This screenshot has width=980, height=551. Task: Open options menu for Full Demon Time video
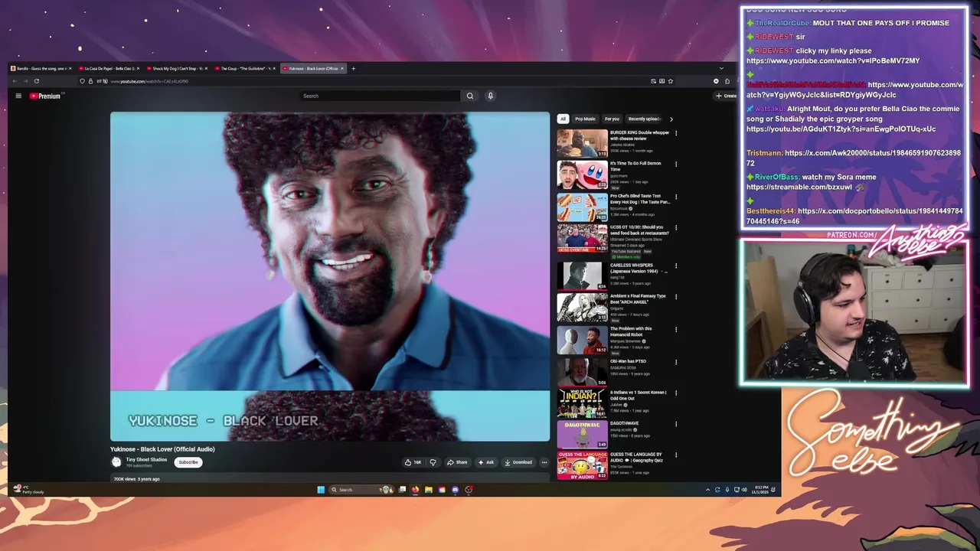(x=676, y=164)
